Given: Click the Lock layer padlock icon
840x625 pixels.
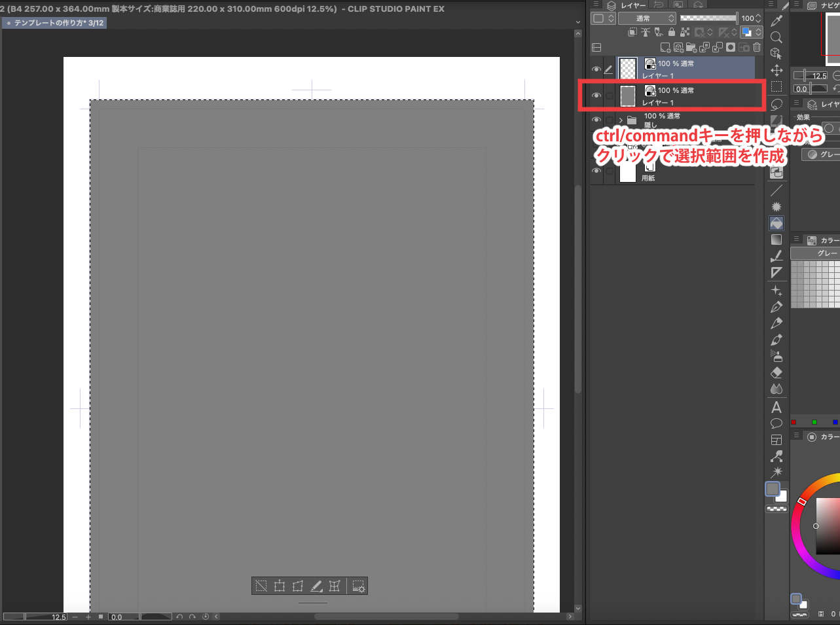Looking at the screenshot, I should click(671, 32).
